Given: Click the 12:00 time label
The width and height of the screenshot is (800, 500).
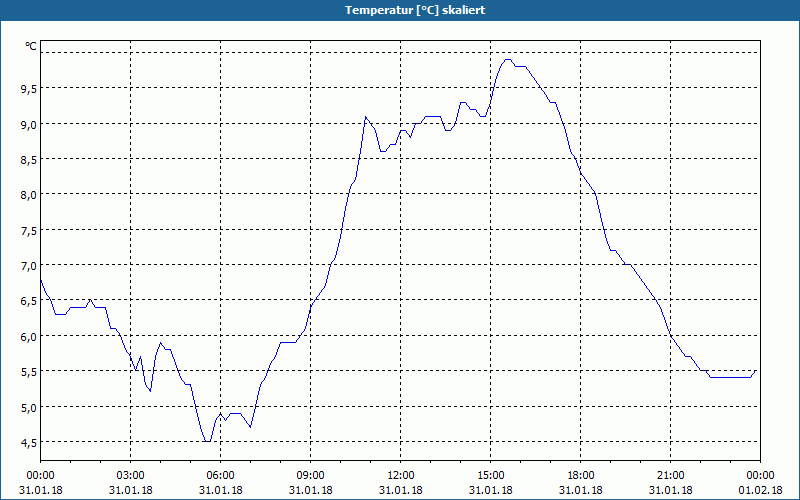Looking at the screenshot, I should click(401, 476).
